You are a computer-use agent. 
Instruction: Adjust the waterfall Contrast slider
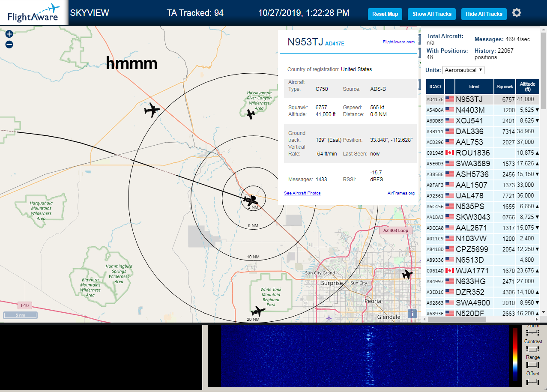point(533,349)
